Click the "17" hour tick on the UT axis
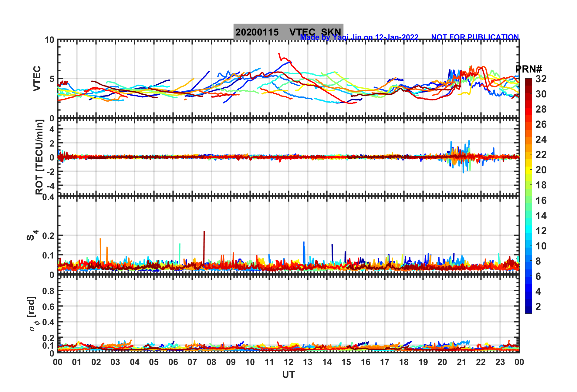Image resolution: width=577 pixels, height=392 pixels. point(385,362)
